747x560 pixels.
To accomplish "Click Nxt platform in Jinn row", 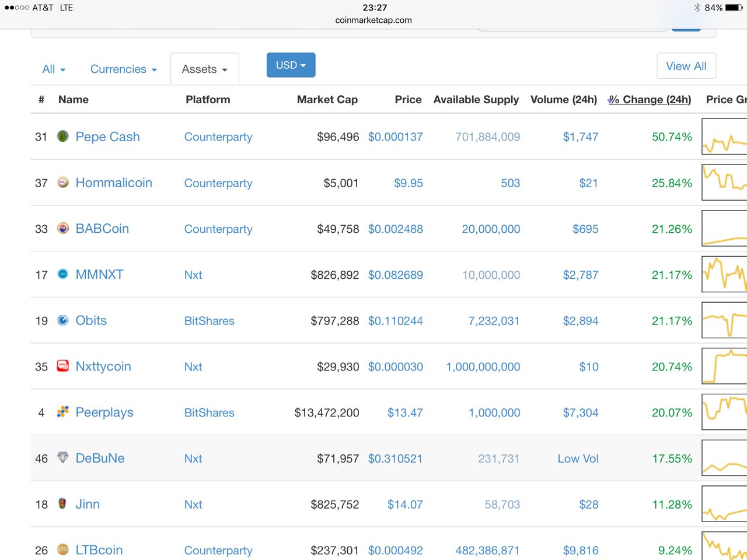I will [193, 505].
